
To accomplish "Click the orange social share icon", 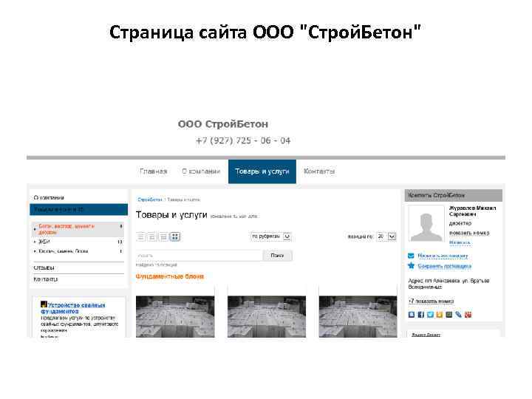I will click(x=440, y=315).
